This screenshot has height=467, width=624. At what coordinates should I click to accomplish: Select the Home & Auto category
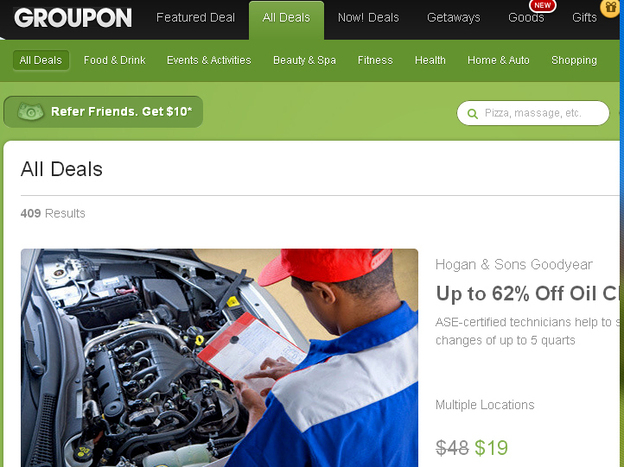[498, 60]
